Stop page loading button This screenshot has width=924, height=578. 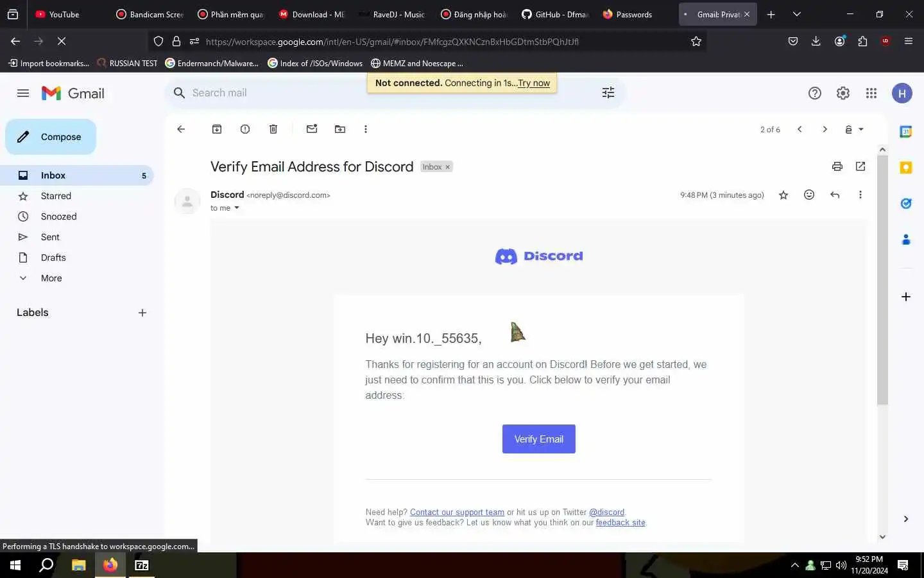point(62,41)
